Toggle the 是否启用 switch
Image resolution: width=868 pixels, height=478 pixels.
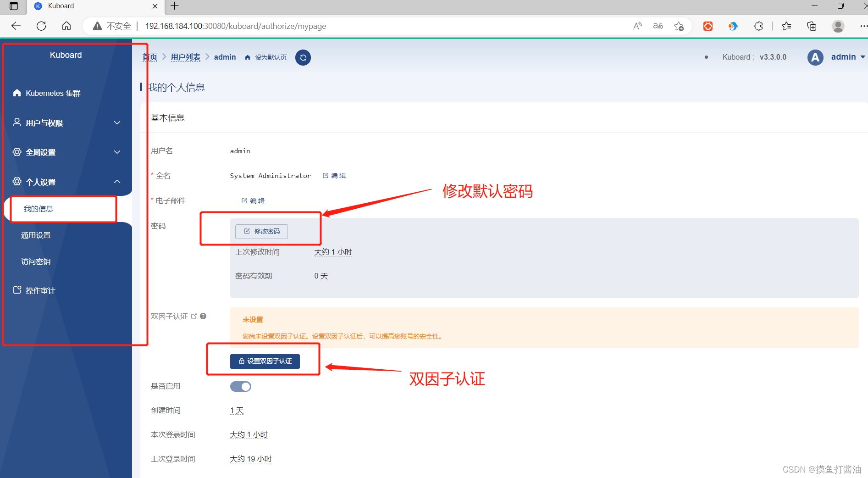pyautogui.click(x=241, y=386)
